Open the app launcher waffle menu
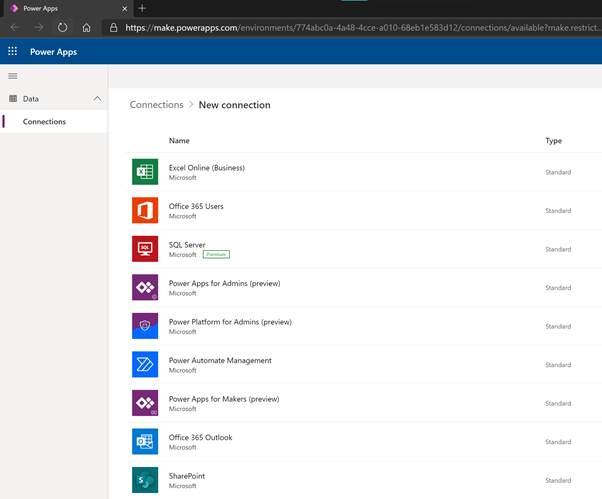This screenshot has width=602, height=499. pos(13,51)
